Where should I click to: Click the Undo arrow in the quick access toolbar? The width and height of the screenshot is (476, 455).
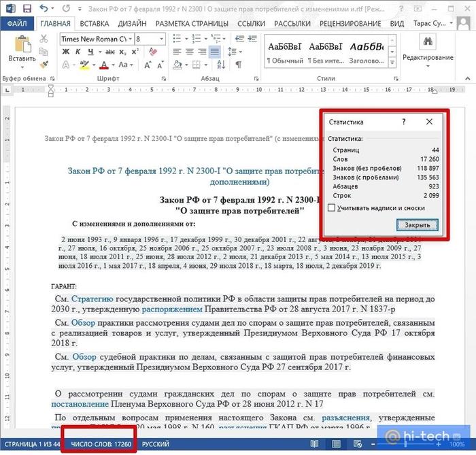pos(44,8)
